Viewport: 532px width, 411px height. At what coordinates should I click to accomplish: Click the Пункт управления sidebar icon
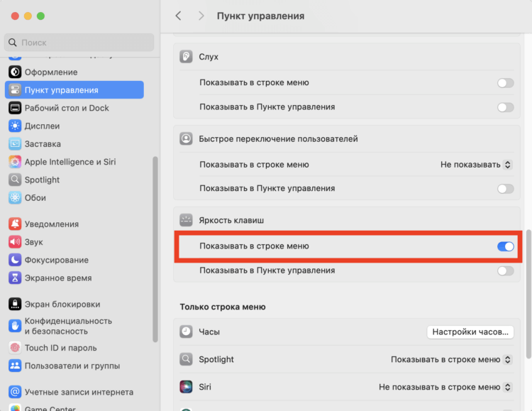15,90
